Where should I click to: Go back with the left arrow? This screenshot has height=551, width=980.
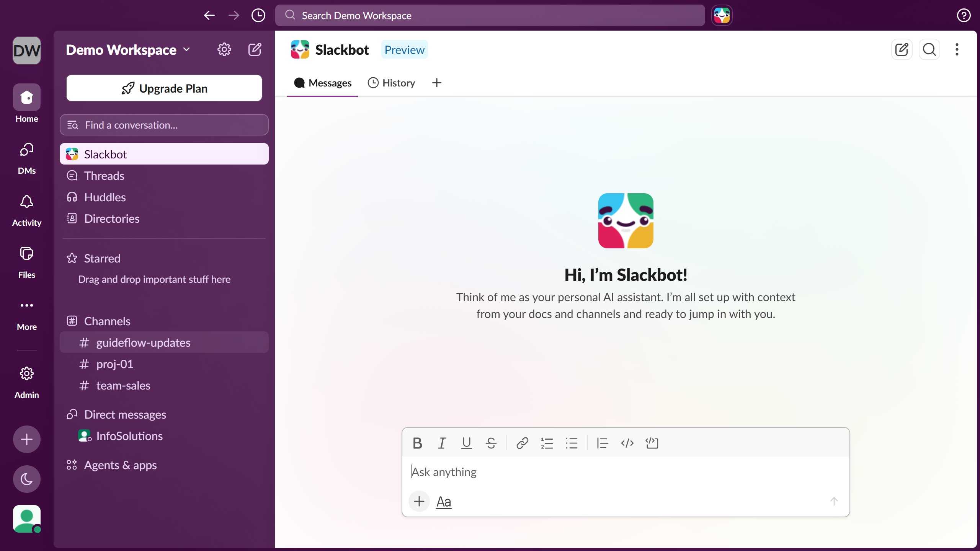(209, 15)
